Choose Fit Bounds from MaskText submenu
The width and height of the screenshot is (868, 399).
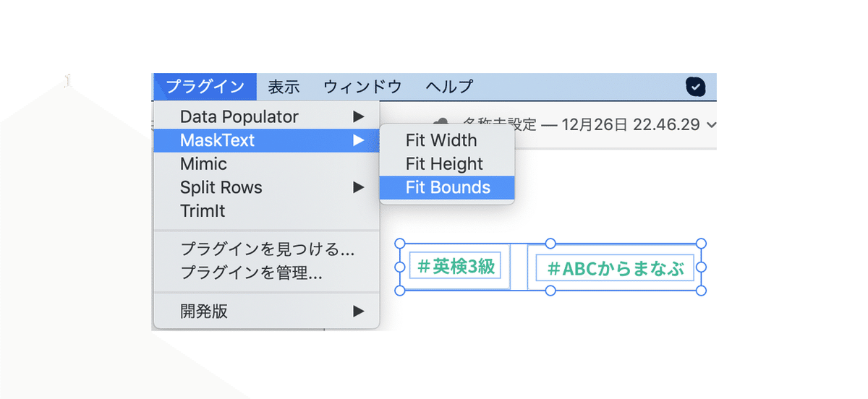pyautogui.click(x=448, y=188)
